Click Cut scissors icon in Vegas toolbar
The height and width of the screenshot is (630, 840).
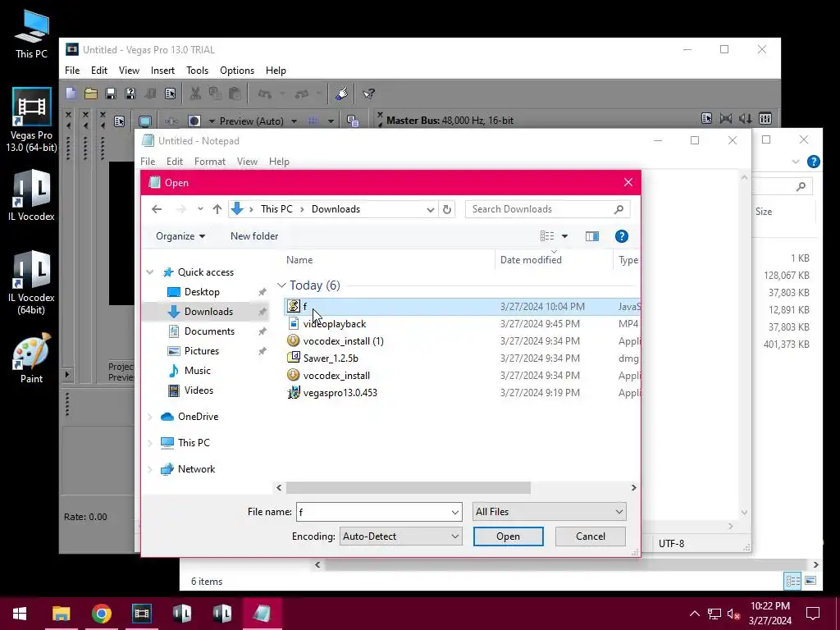coord(195,94)
